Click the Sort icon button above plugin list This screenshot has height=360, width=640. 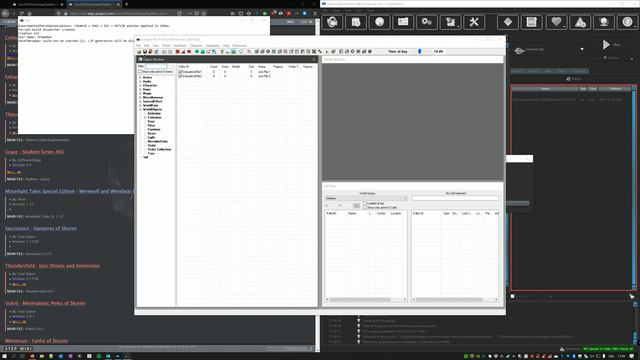[x=573, y=79]
